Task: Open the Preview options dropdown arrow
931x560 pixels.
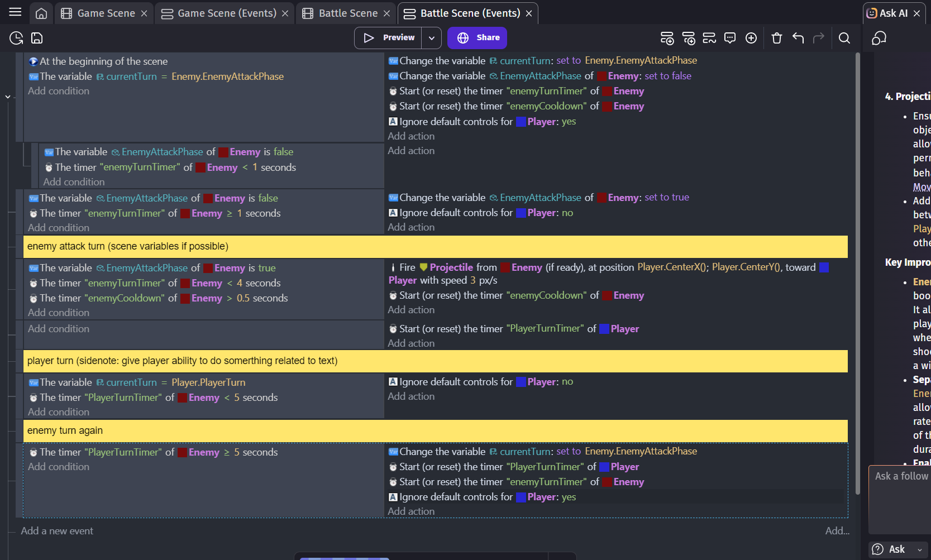Action: pyautogui.click(x=431, y=38)
